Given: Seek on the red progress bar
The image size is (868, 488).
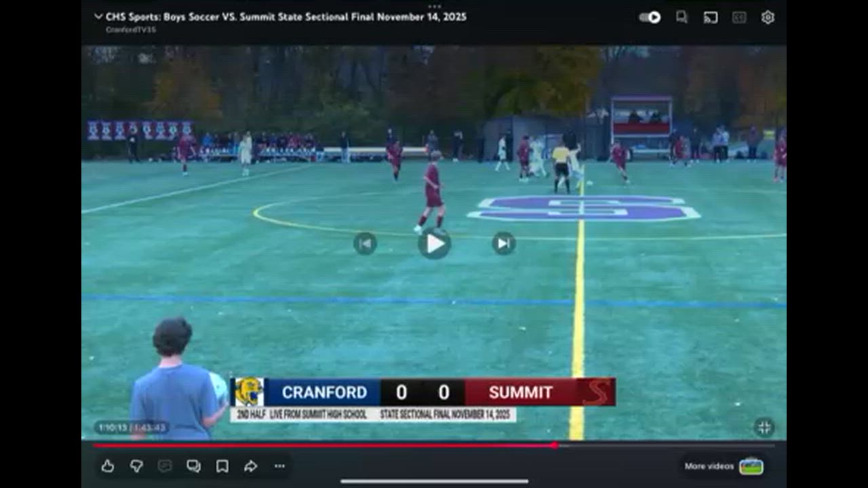Looking at the screenshot, I should [434, 445].
